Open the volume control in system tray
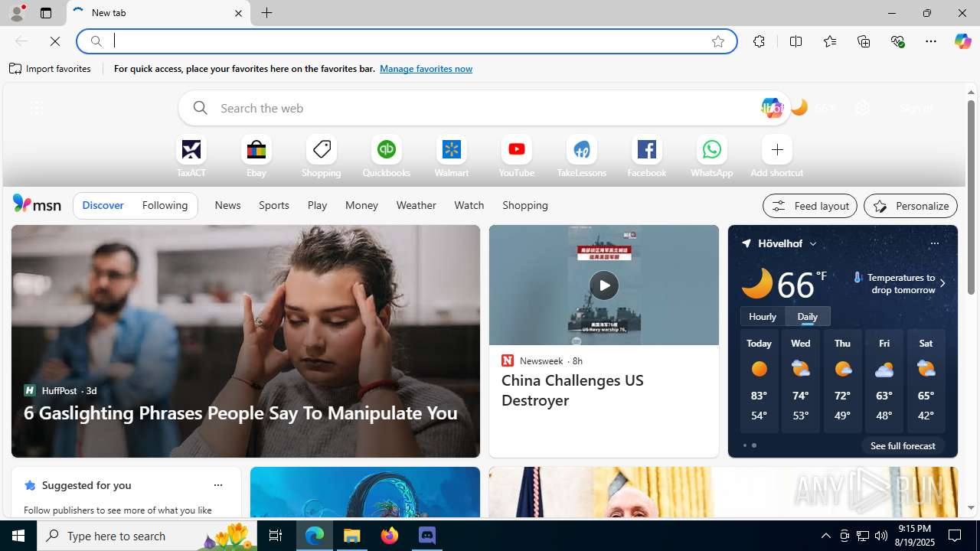The image size is (980, 551). (x=881, y=536)
